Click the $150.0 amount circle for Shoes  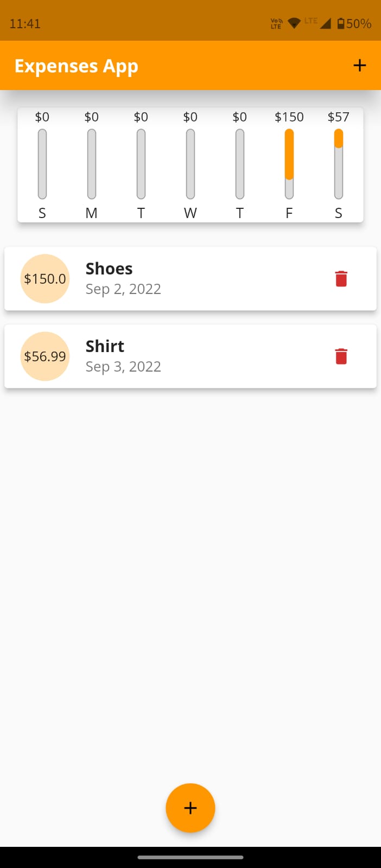click(45, 278)
